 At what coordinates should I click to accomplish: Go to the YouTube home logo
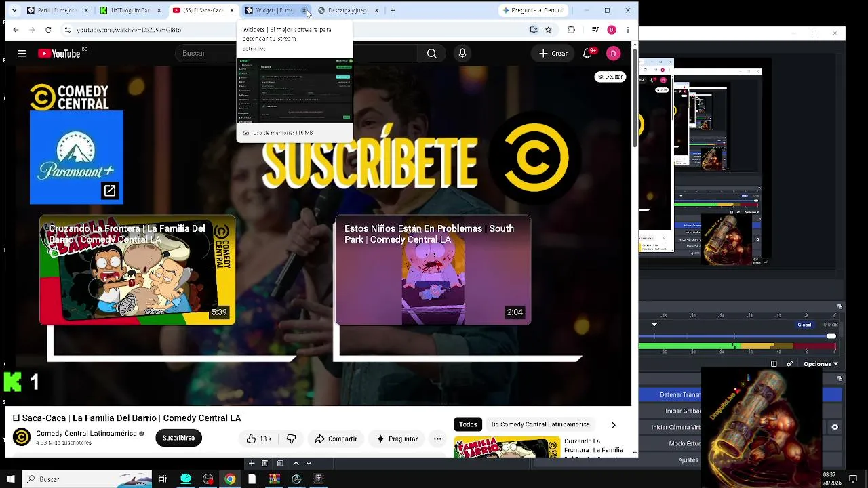[59, 54]
